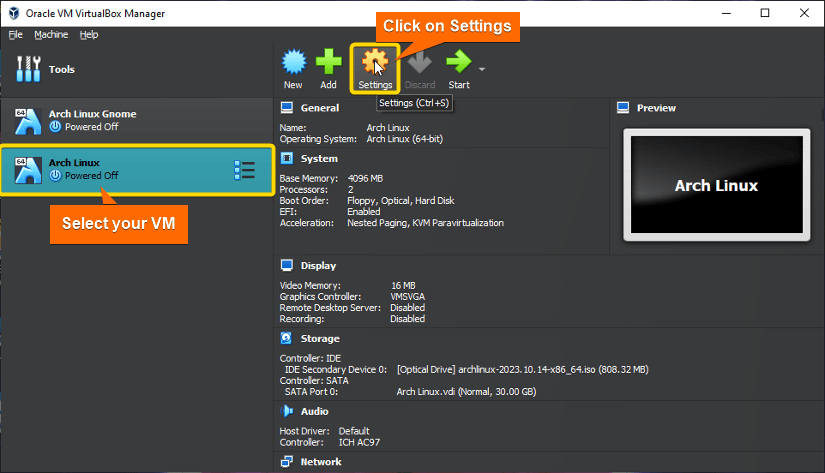
Task: Close the VirtualBox Manager window
Action: coord(804,13)
